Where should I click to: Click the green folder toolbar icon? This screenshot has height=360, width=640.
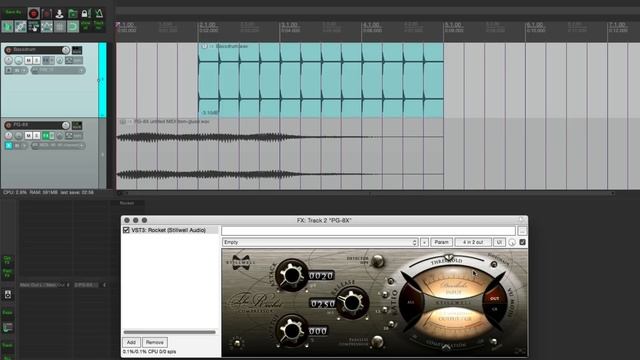[x=73, y=14]
